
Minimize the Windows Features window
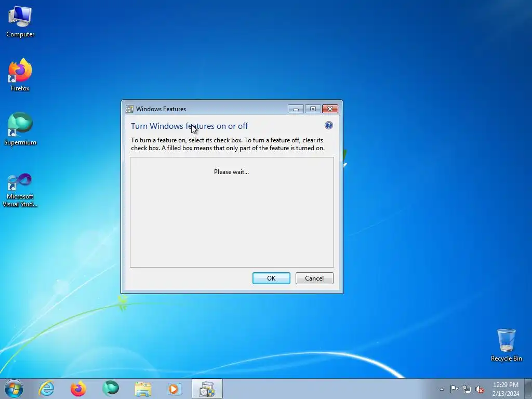pyautogui.click(x=296, y=109)
